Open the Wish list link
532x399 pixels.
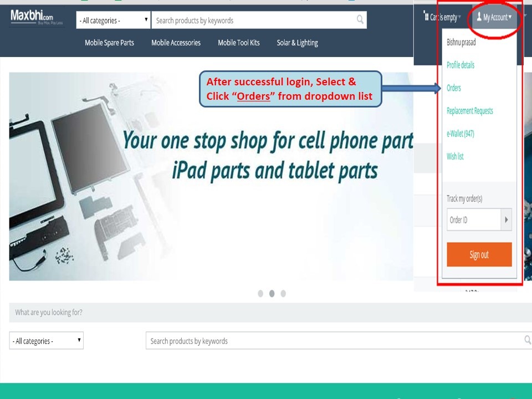click(x=455, y=156)
